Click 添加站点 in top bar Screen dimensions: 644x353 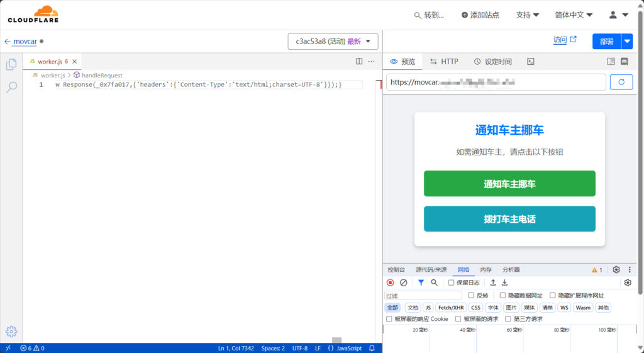point(480,15)
